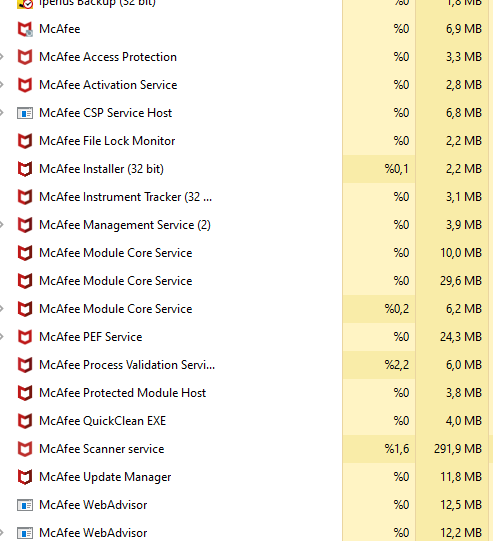Select the plain 'McAfee' process name
The image size is (493, 541).
[60, 29]
